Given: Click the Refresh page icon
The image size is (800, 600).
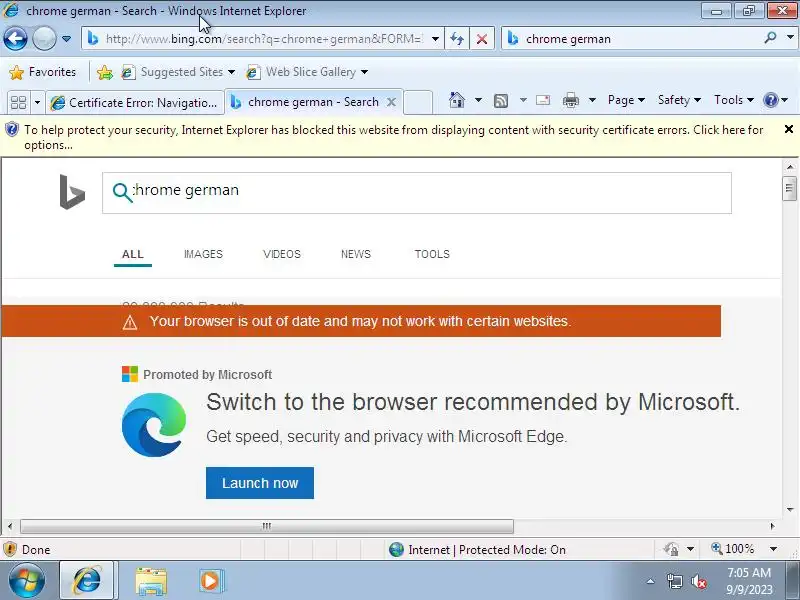Looking at the screenshot, I should pyautogui.click(x=457, y=39).
